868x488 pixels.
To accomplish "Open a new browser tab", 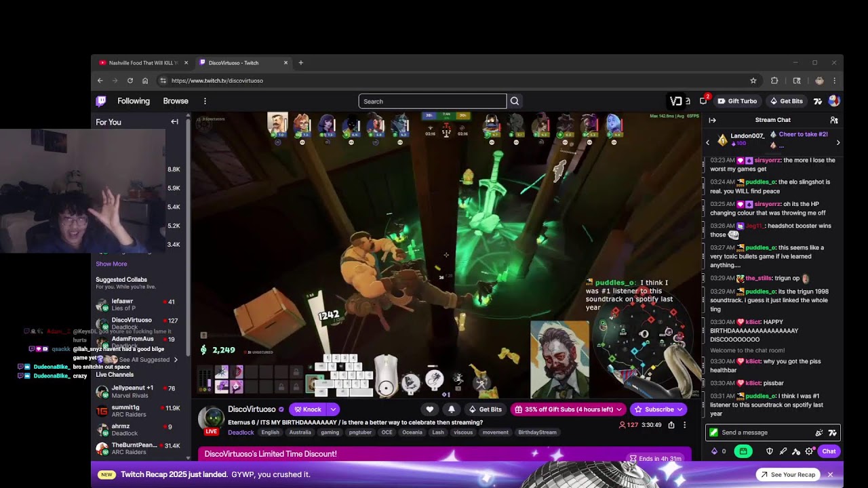I will 301,63.
